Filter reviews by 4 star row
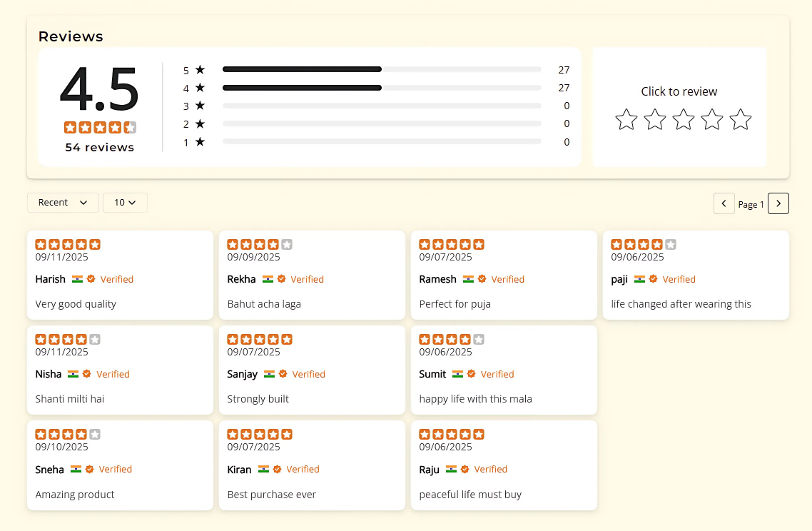 (381, 88)
